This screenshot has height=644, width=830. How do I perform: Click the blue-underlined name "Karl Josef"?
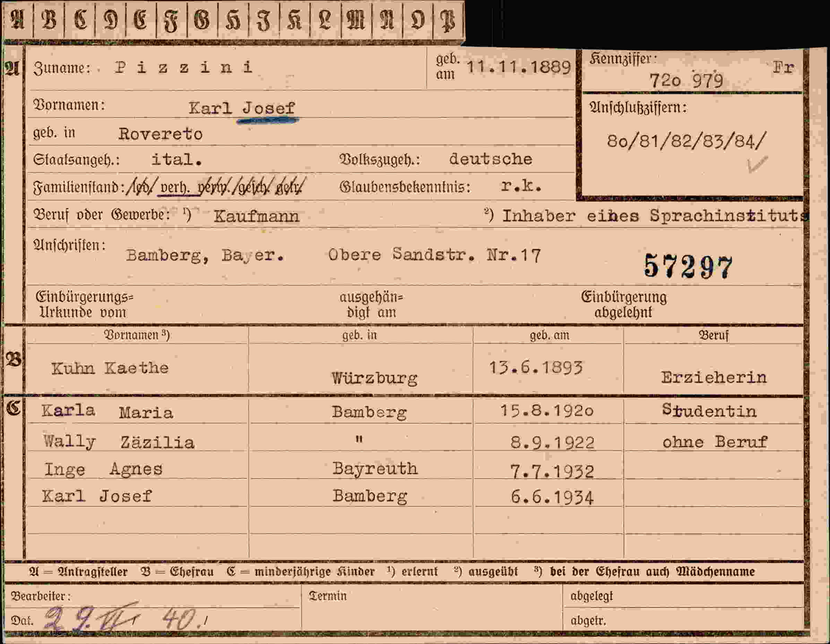click(x=242, y=108)
